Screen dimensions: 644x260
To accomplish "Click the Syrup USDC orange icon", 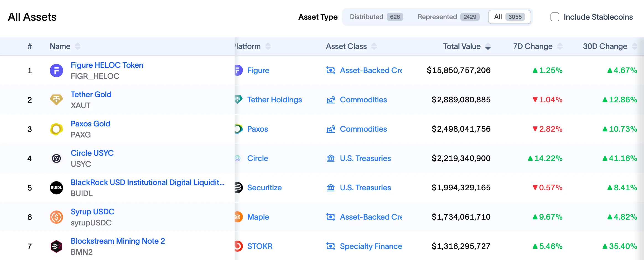I will coord(56,217).
